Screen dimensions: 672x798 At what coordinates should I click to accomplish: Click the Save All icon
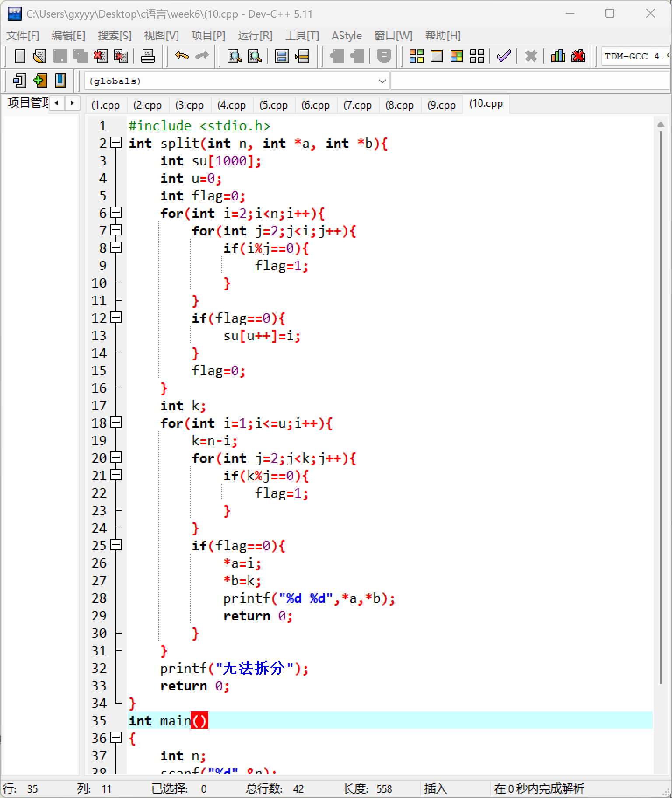[x=80, y=56]
